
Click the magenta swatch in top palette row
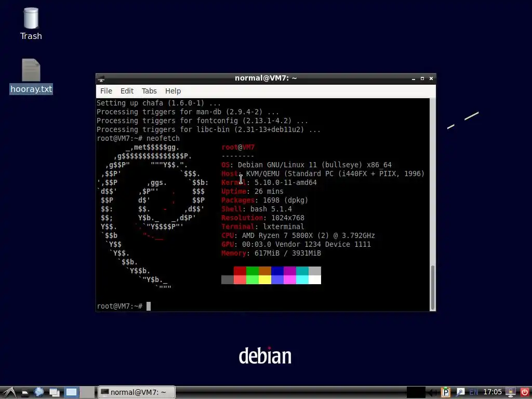[x=290, y=271]
